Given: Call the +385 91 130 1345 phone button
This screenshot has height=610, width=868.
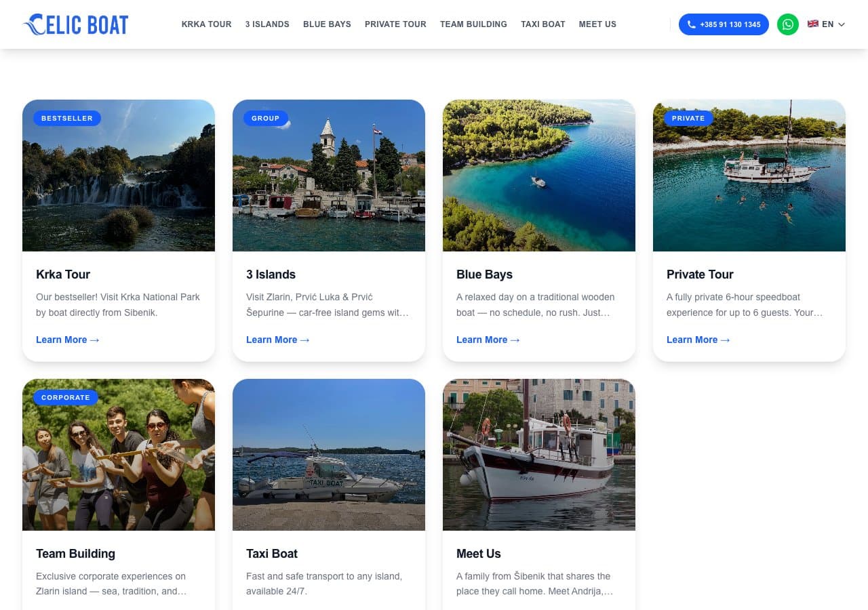Looking at the screenshot, I should click(x=724, y=24).
